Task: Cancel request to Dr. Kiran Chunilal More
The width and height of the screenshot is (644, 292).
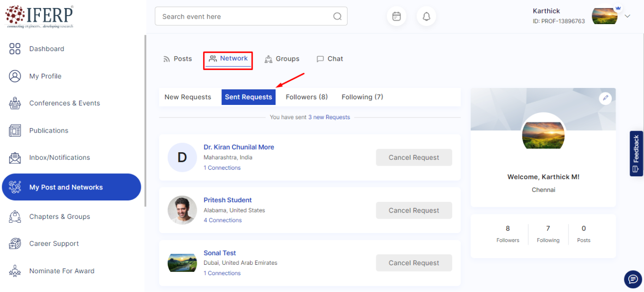Action: [x=414, y=158]
